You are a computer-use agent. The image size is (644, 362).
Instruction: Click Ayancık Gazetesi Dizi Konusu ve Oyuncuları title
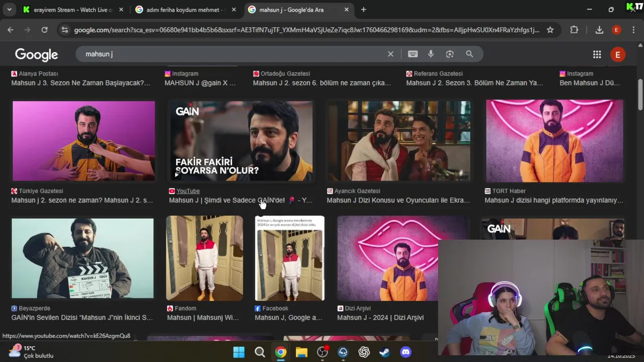pos(398,200)
